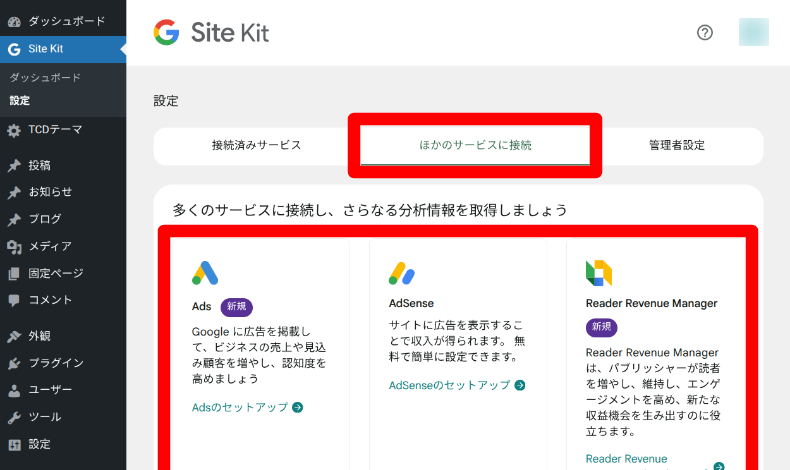Open the ツール menu item
790x470 pixels.
pos(63,418)
